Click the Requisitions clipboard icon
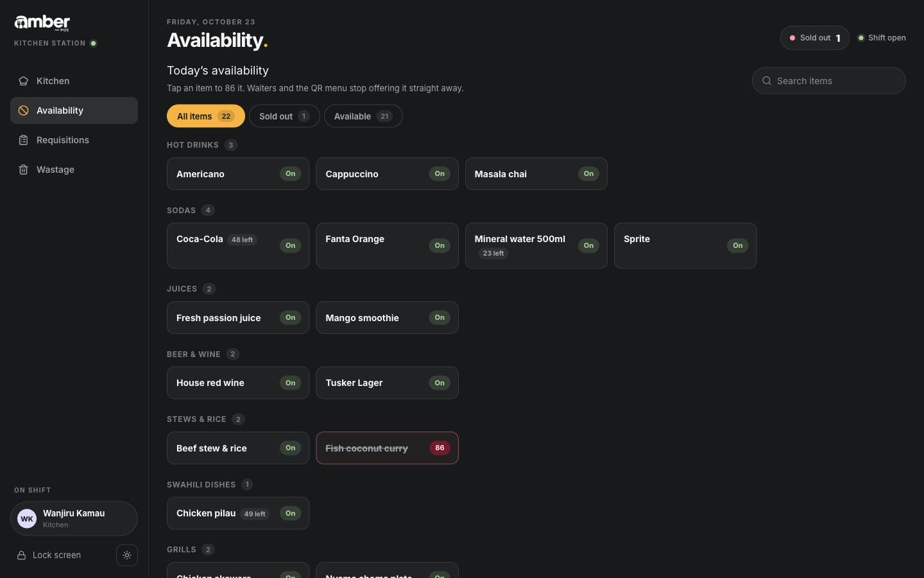924x578 pixels. click(x=23, y=140)
